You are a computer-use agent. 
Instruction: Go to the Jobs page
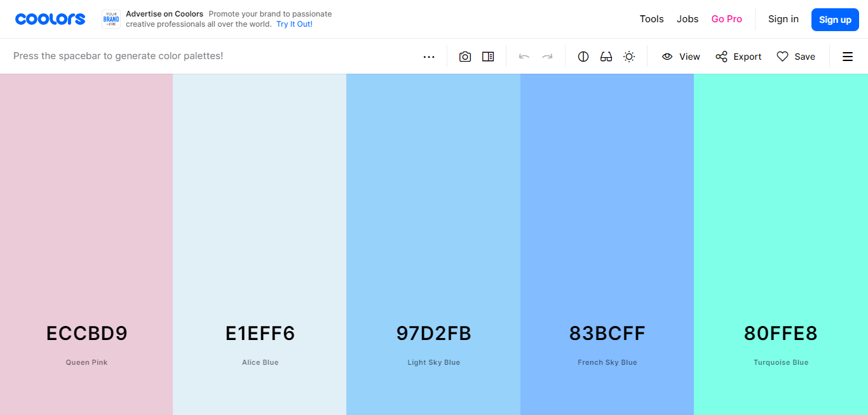pyautogui.click(x=688, y=19)
